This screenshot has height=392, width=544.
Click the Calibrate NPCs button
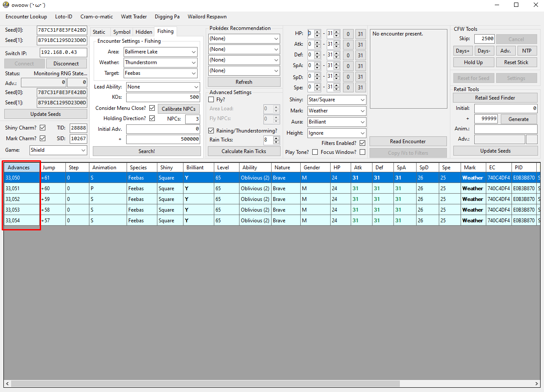(x=179, y=109)
